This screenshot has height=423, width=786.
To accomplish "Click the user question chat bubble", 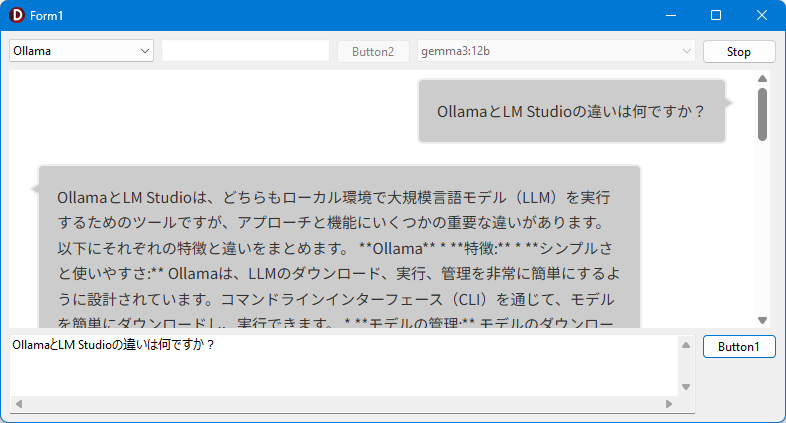I will tap(572, 111).
